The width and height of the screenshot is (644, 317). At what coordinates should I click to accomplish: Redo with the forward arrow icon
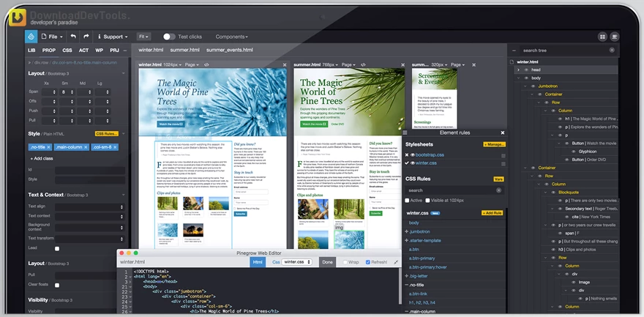[86, 37]
